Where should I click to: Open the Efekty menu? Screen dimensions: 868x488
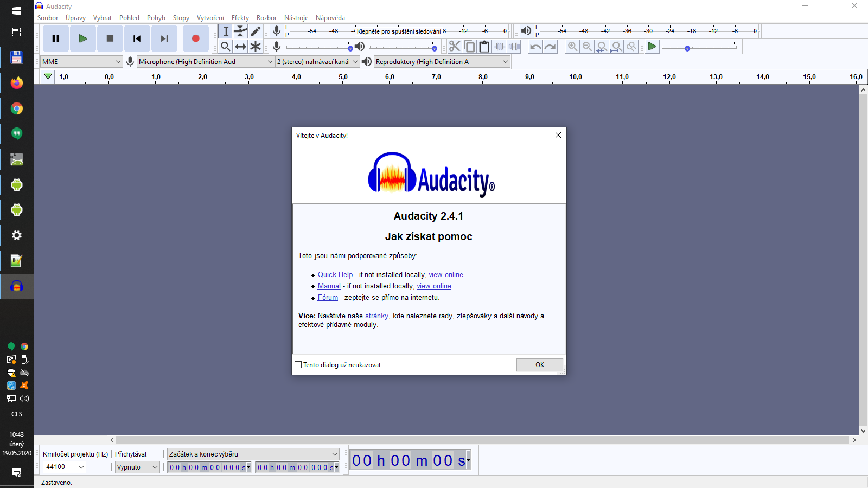click(240, 17)
